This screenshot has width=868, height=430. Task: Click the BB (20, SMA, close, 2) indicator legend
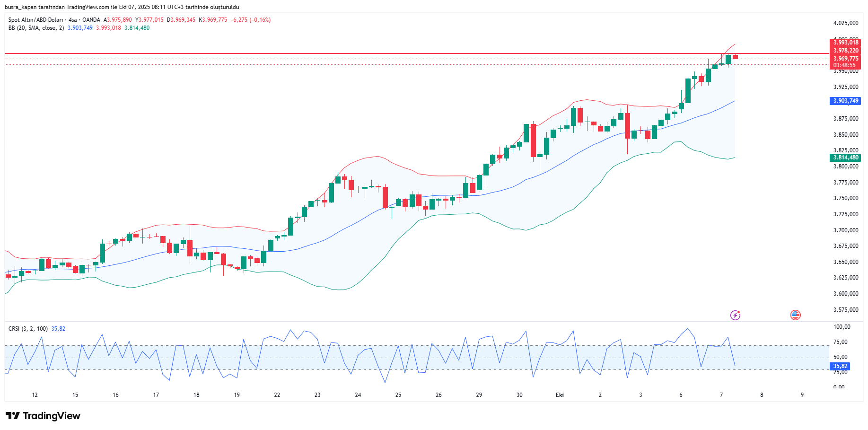coord(36,28)
